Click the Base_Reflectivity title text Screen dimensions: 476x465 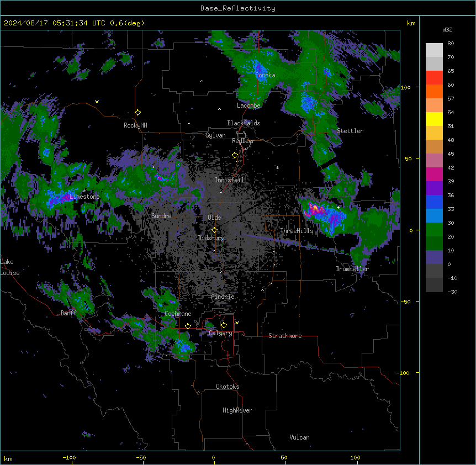238,8
